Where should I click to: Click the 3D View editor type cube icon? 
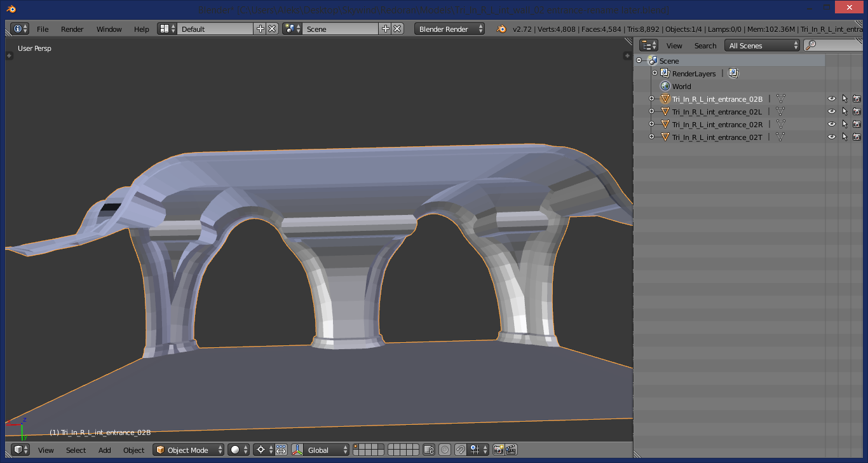pos(21,450)
